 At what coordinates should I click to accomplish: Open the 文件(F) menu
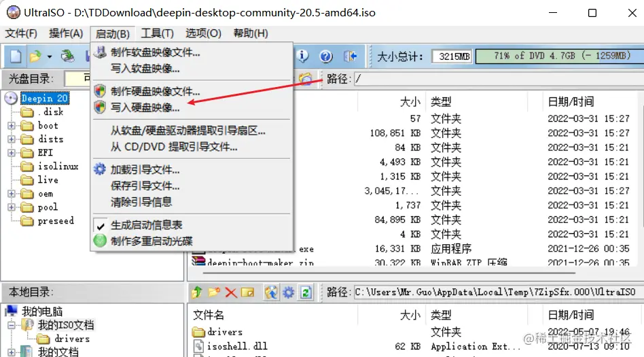point(21,33)
